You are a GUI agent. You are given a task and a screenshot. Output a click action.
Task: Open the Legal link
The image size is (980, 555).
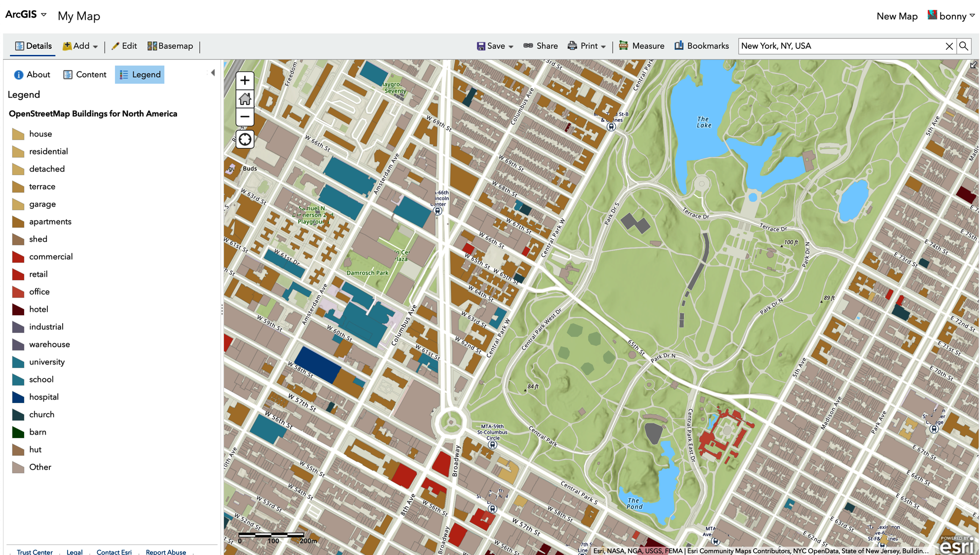tap(74, 552)
